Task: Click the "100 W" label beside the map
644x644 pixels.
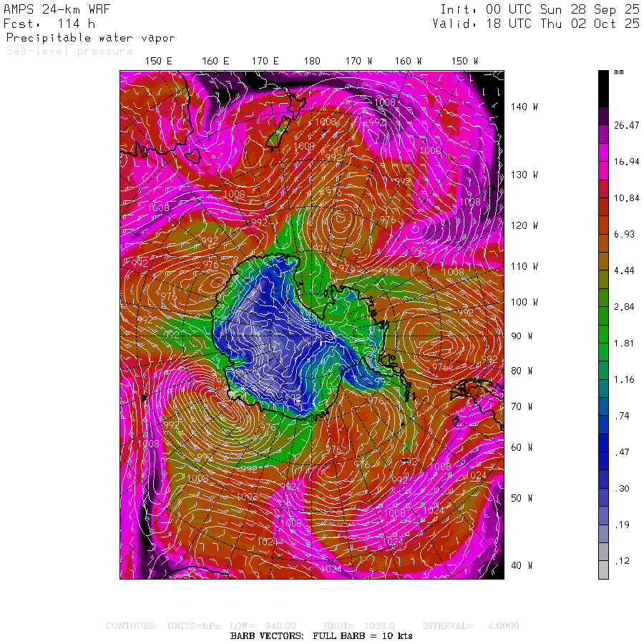Action: pyautogui.click(x=525, y=302)
